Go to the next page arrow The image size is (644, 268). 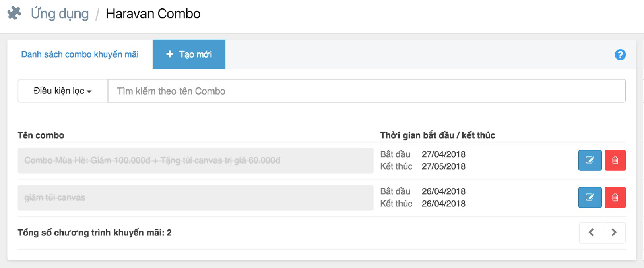(x=614, y=233)
